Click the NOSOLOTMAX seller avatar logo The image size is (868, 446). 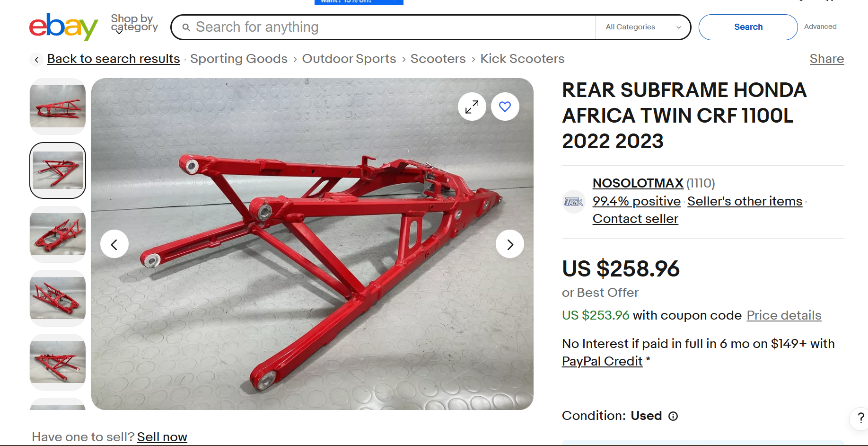tap(574, 202)
